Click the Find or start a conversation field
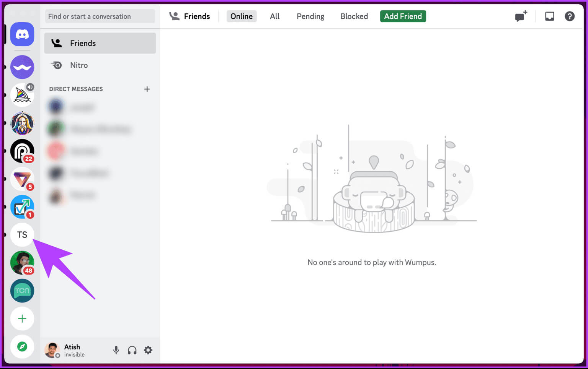Viewport: 588px width, 369px height. pos(100,16)
